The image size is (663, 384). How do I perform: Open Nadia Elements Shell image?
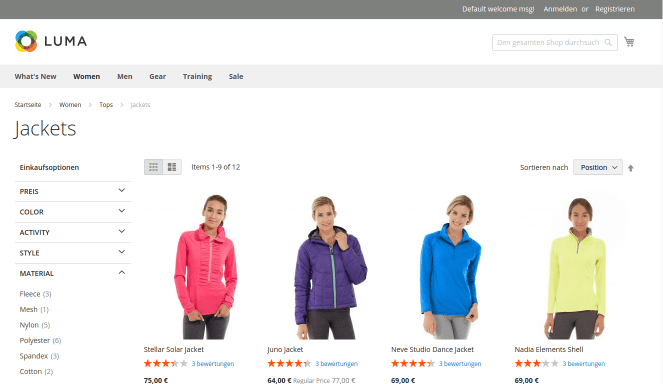pyautogui.click(x=576, y=266)
